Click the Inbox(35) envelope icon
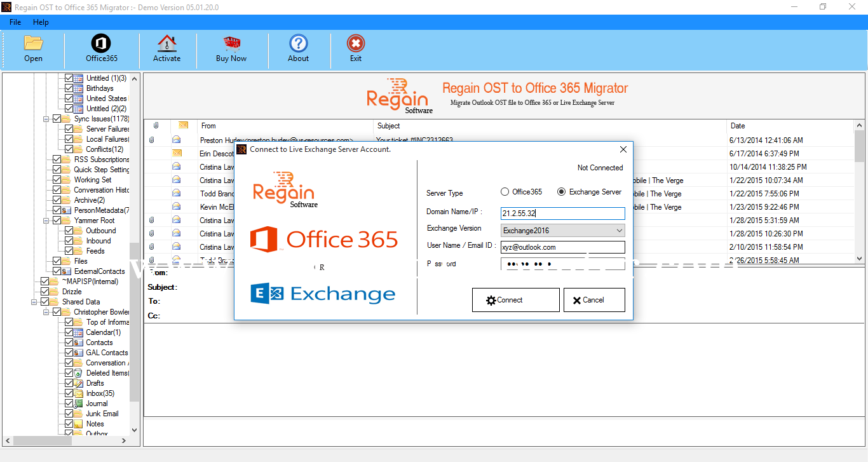 79,393
